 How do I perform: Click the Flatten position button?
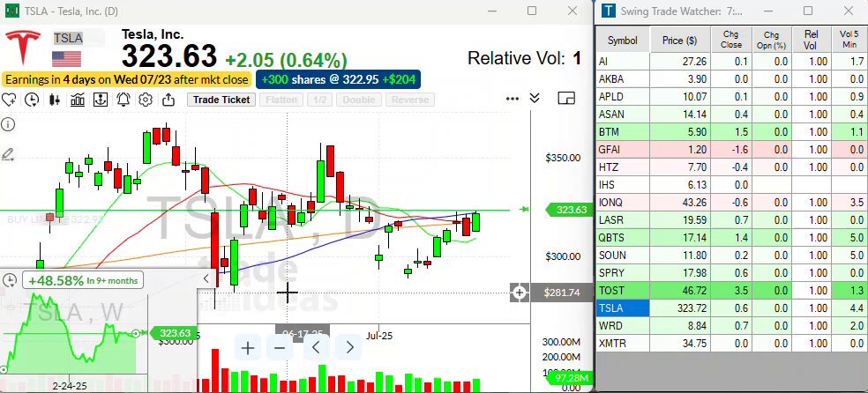tap(281, 100)
